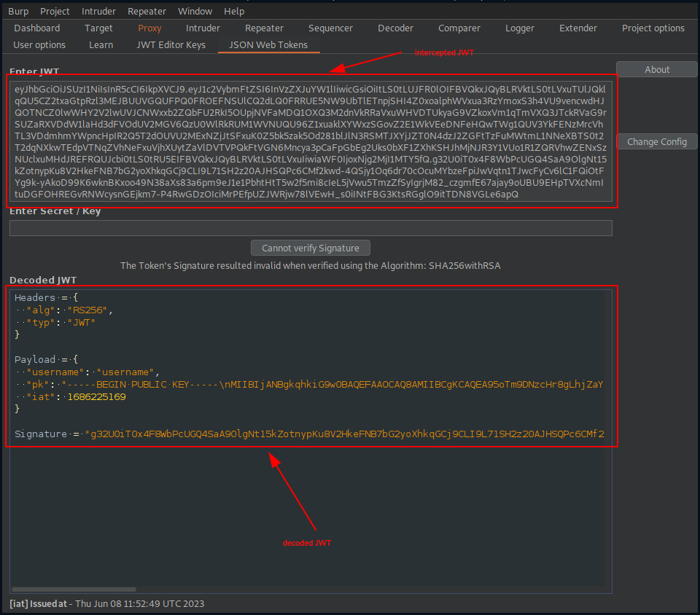
Task: Open the Window menu
Action: tap(195, 11)
